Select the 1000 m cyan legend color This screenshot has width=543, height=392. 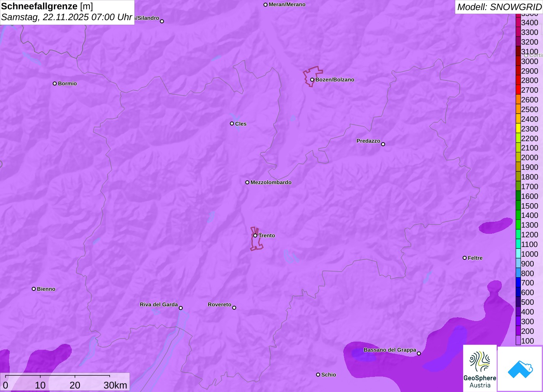tap(518, 254)
